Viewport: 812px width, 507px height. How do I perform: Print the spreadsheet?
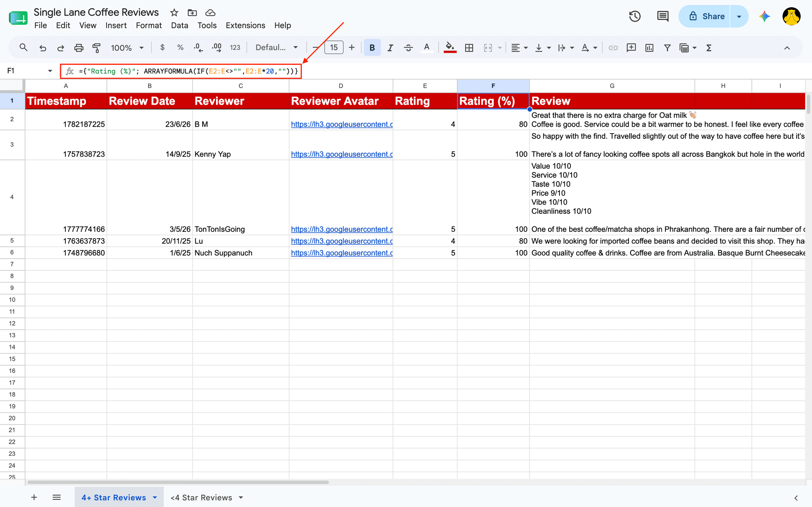[79, 48]
